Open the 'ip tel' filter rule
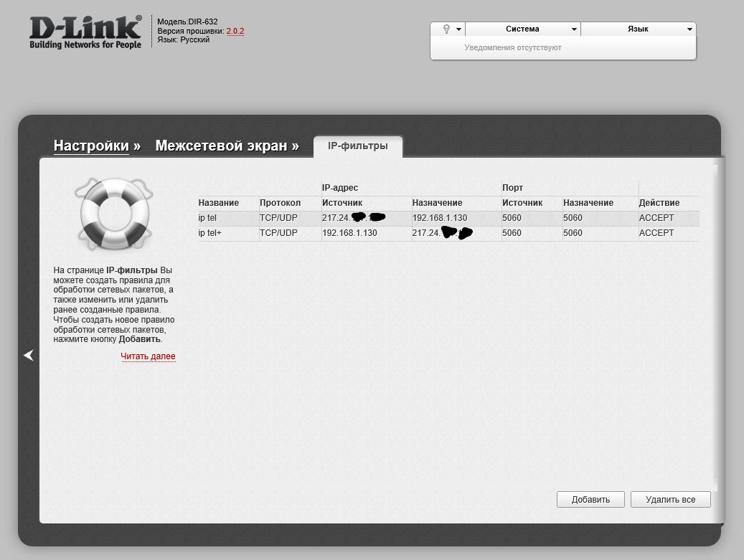The width and height of the screenshot is (744, 560). [x=207, y=218]
